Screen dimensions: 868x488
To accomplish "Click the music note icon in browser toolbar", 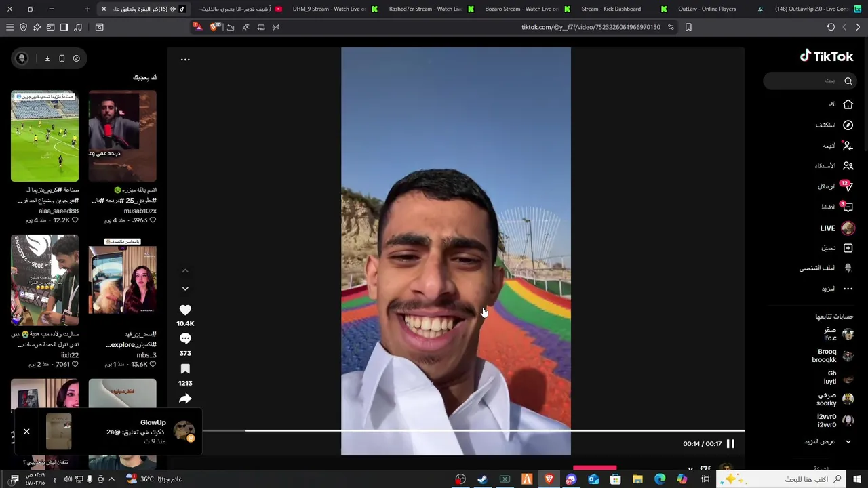I will click(x=78, y=27).
